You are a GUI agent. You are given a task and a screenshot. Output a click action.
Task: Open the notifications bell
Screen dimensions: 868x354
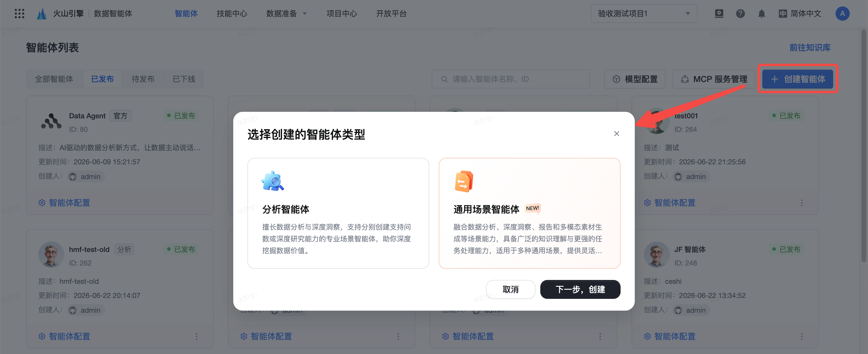(x=761, y=14)
